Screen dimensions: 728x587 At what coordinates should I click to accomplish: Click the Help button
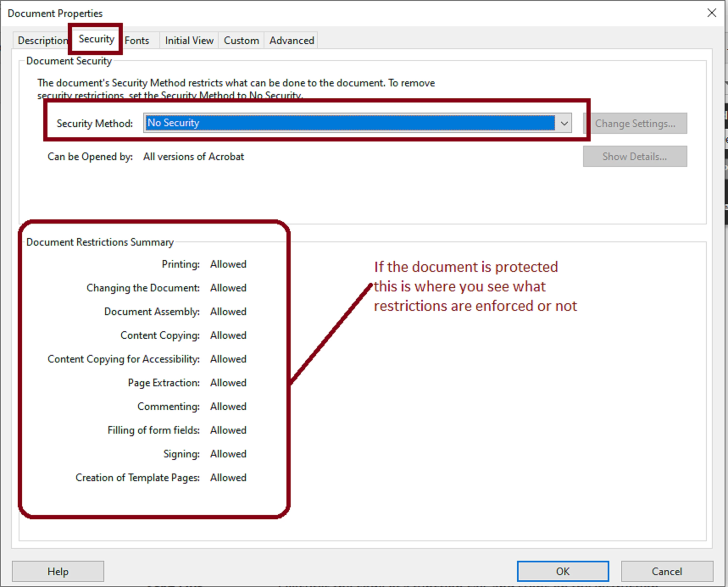click(58, 571)
